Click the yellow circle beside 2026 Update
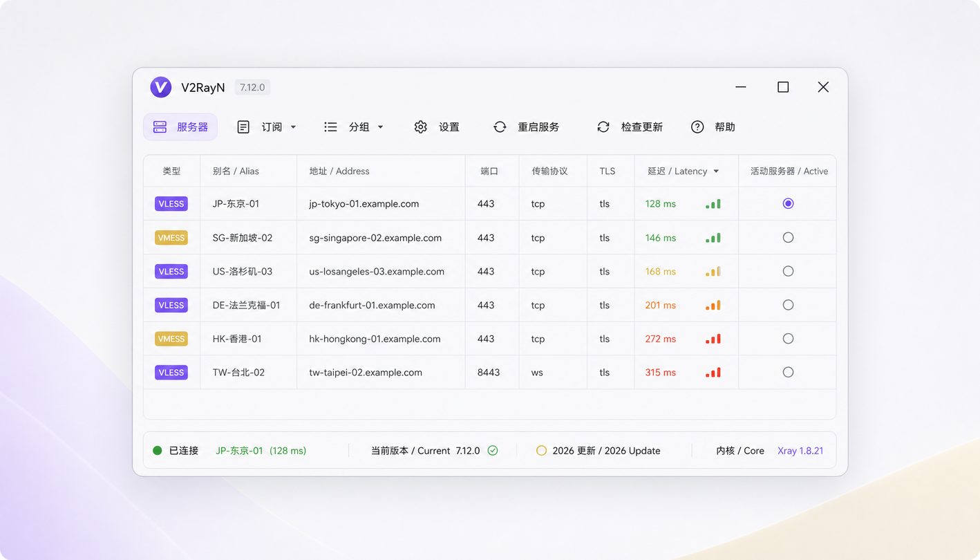 point(541,451)
